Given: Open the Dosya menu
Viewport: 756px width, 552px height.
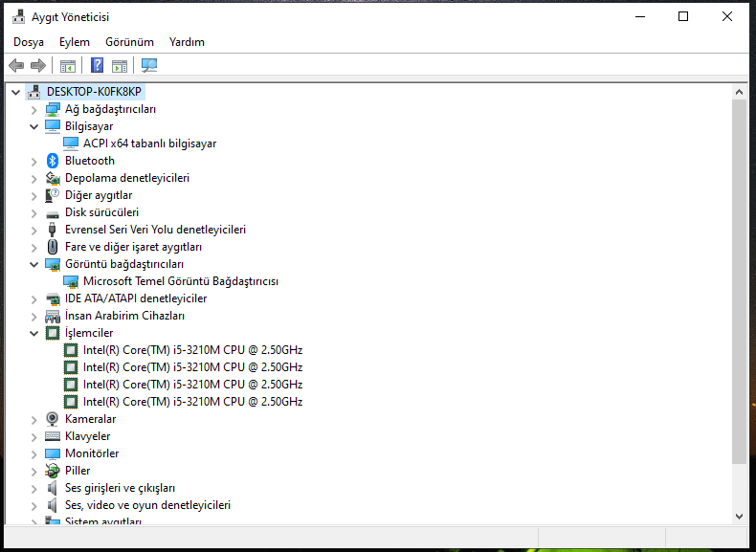Looking at the screenshot, I should click(29, 42).
